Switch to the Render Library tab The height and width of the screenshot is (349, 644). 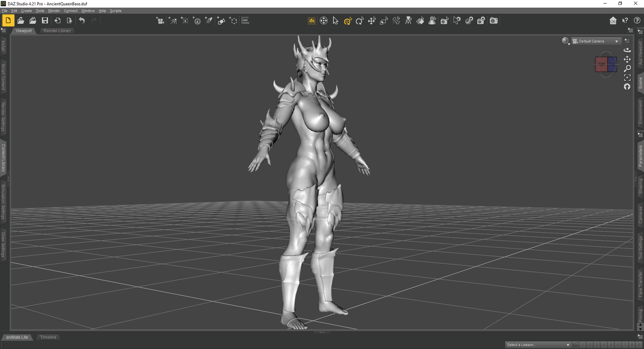(x=57, y=31)
